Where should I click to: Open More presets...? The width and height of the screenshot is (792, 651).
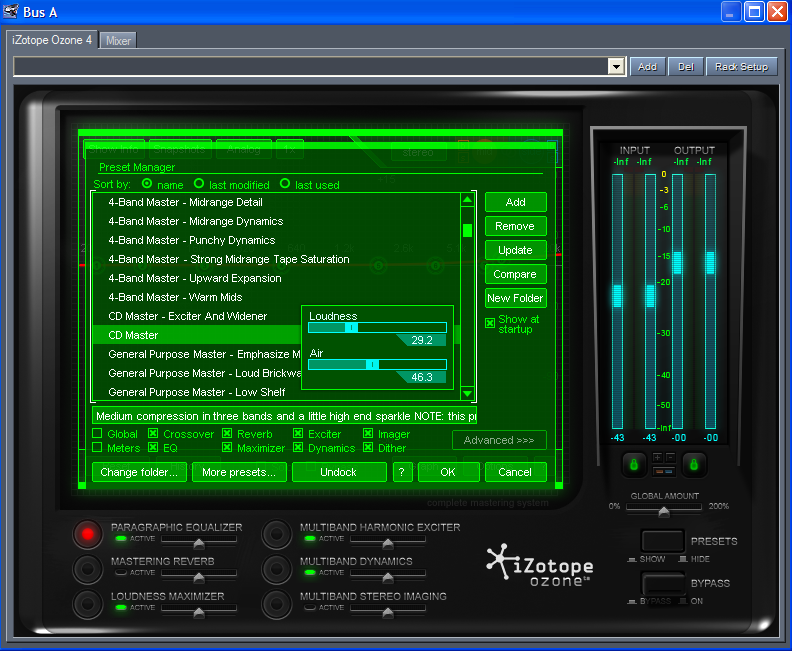239,472
